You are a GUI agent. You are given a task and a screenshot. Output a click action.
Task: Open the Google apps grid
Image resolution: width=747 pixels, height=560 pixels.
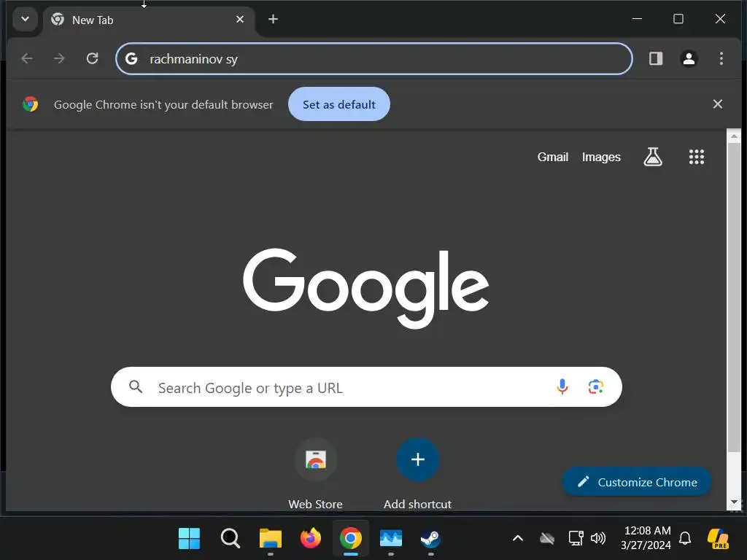click(697, 157)
